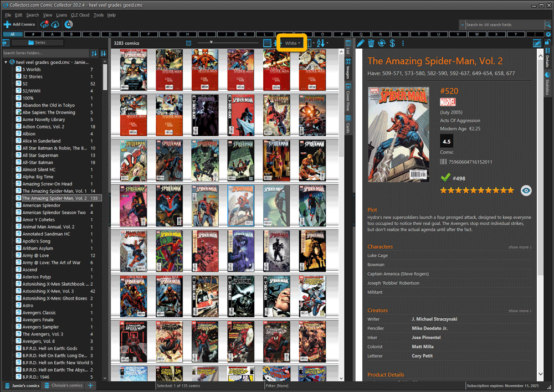Select The Amazing Spider-Man, Vol. 1 folder

click(x=54, y=191)
